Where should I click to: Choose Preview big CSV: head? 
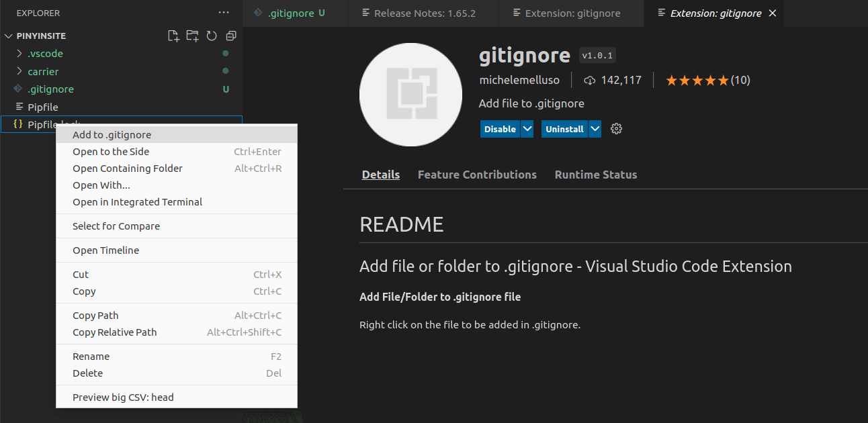click(177, 397)
